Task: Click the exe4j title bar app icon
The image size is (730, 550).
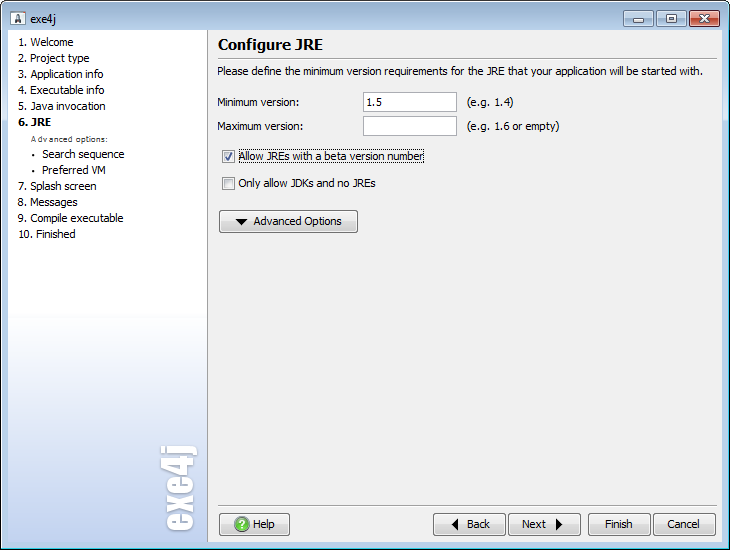Action: (x=18, y=18)
